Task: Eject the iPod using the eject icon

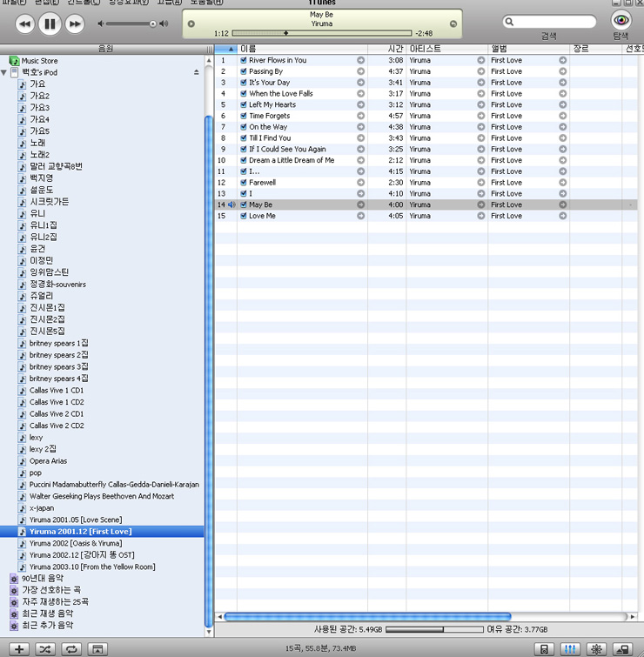Action: point(196,72)
